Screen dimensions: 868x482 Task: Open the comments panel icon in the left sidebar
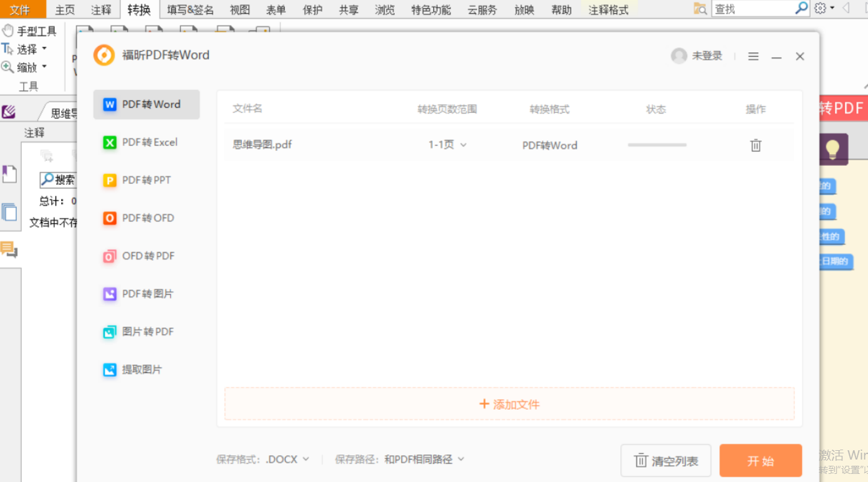(x=9, y=249)
